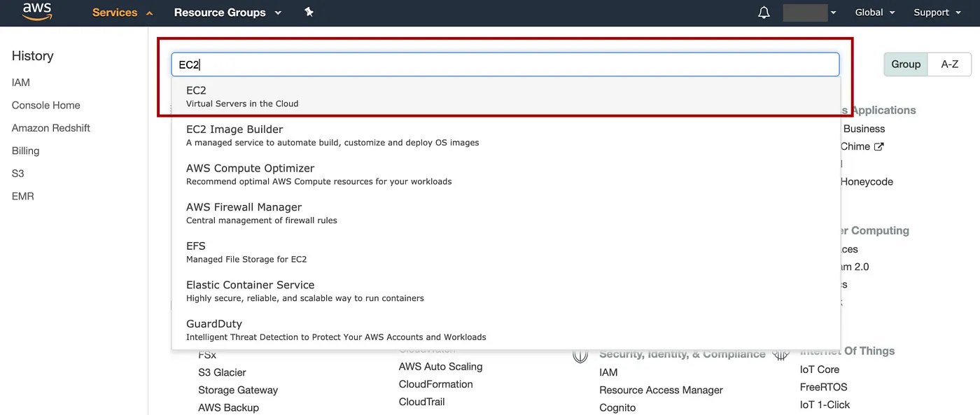Viewport: 980px width, 415px height.
Task: Open the account name dropdown
Action: click(810, 13)
